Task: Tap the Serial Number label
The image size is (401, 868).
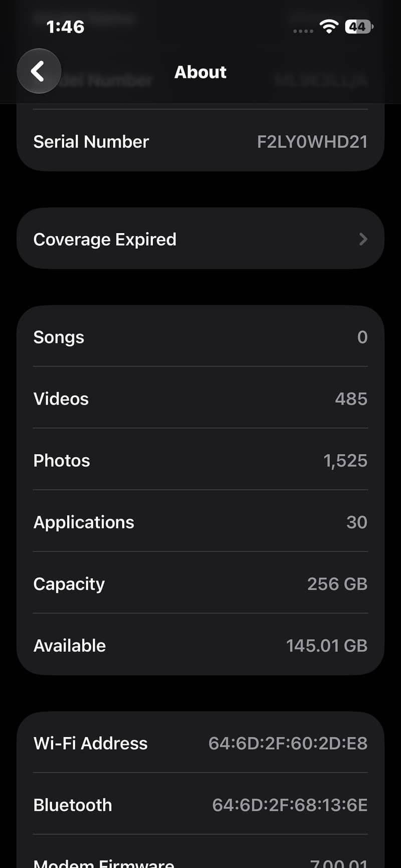Action: point(91,142)
